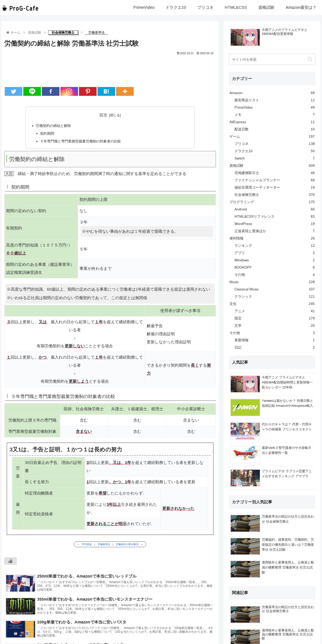Open Dragon Quest X article thumbnail
Image resolution: width=322 pixels, height=644 pixels.
tap(245, 454)
